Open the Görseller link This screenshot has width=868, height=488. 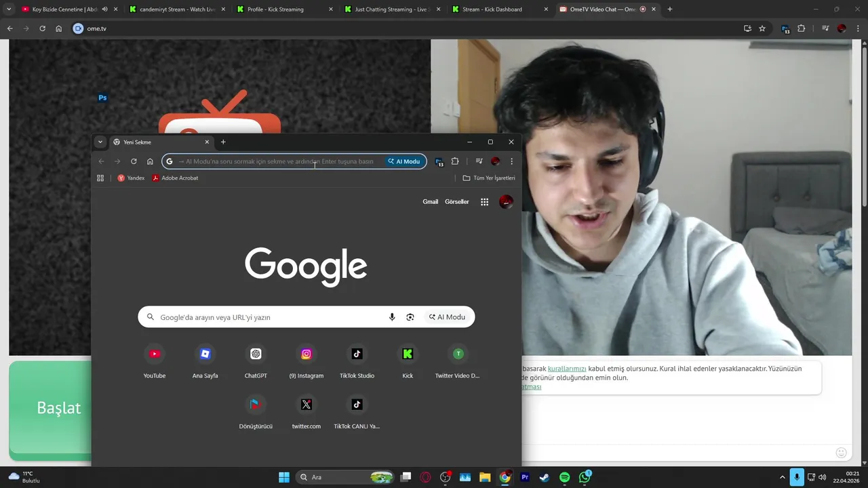(x=457, y=202)
